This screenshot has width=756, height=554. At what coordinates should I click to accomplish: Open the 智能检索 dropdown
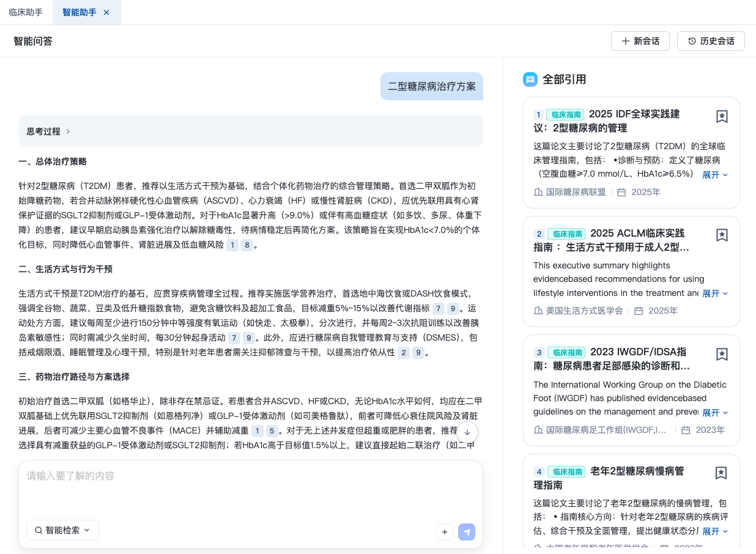[x=62, y=530]
